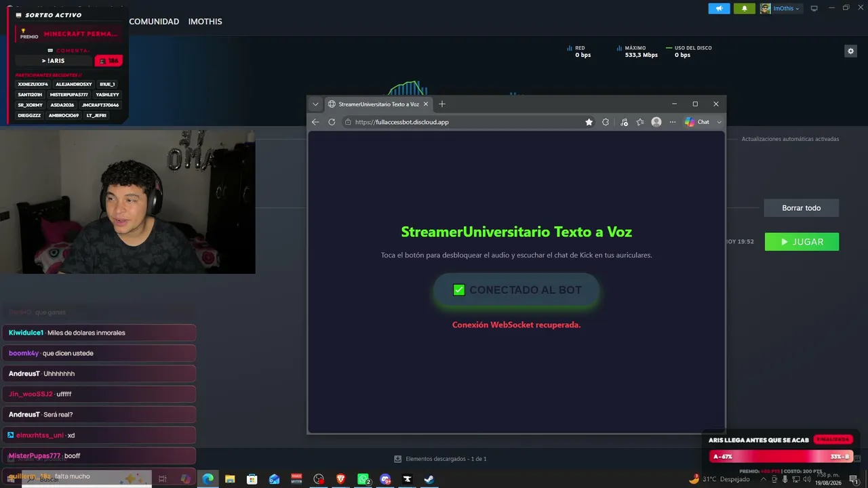The image size is (868, 488).
Task: Open the COMUNIDAD menu in Steam
Action: [x=154, y=22]
